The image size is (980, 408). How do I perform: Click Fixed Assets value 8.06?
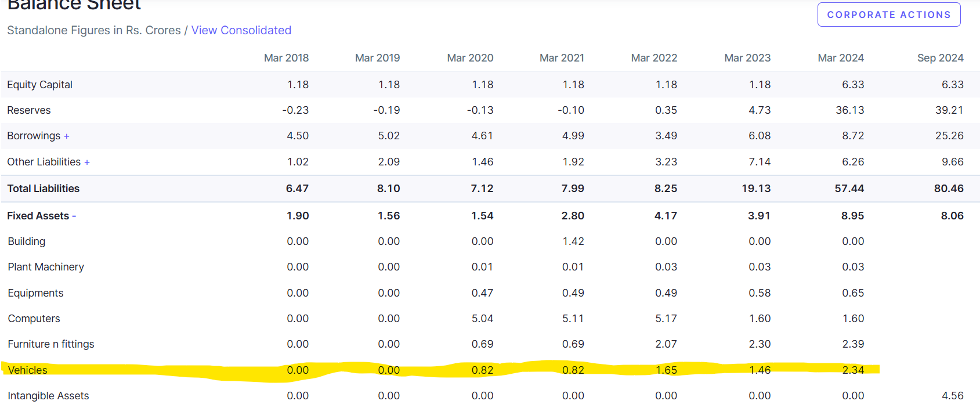click(952, 216)
